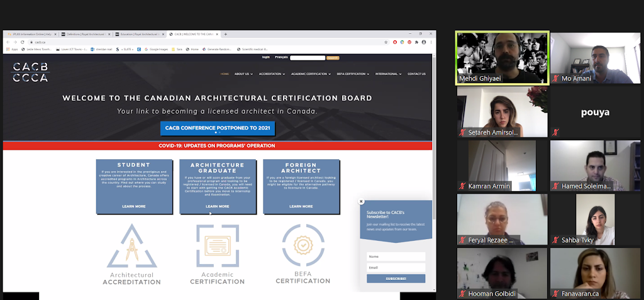Click Learn More under Architecture Graduate
The image size is (644, 300).
pos(217,206)
